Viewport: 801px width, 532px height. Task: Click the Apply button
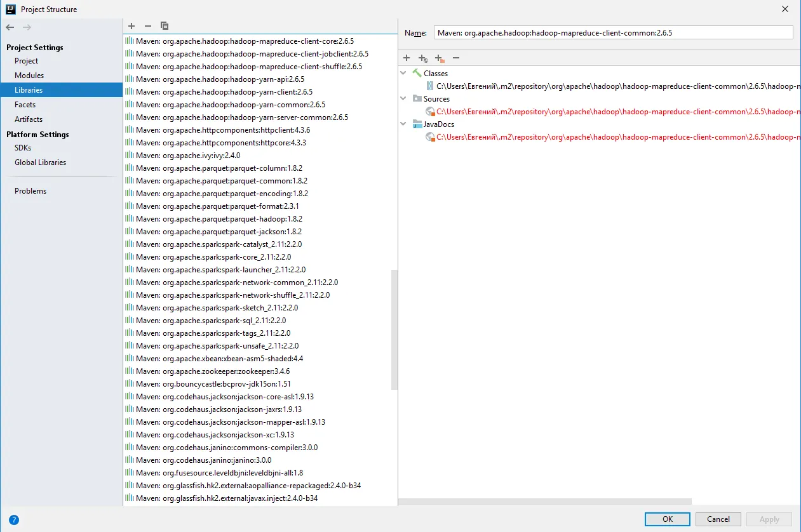tap(769, 519)
